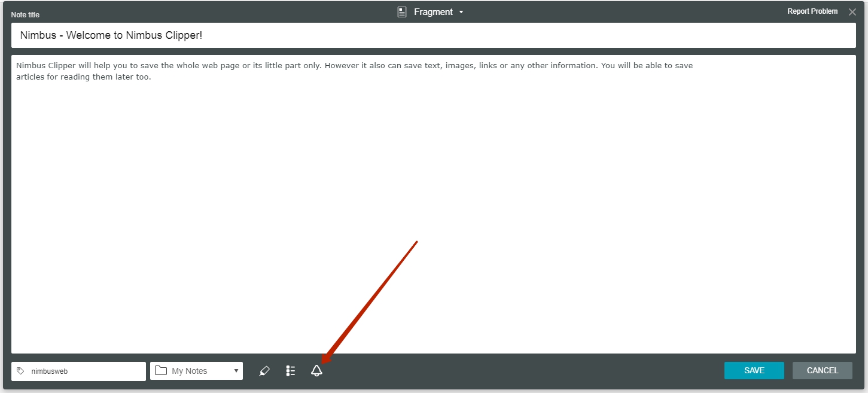Open the checklist/to-do list icon
Screen dimensions: 868x393
[291, 371]
